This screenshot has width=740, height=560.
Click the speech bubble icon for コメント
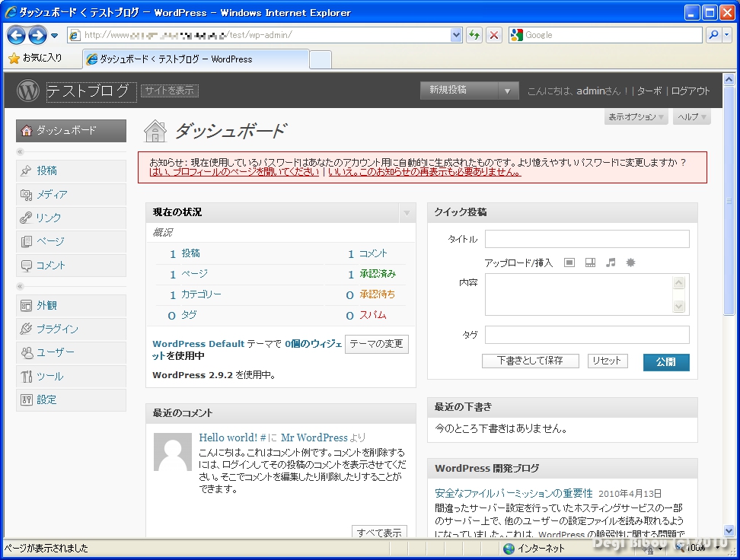point(27,266)
